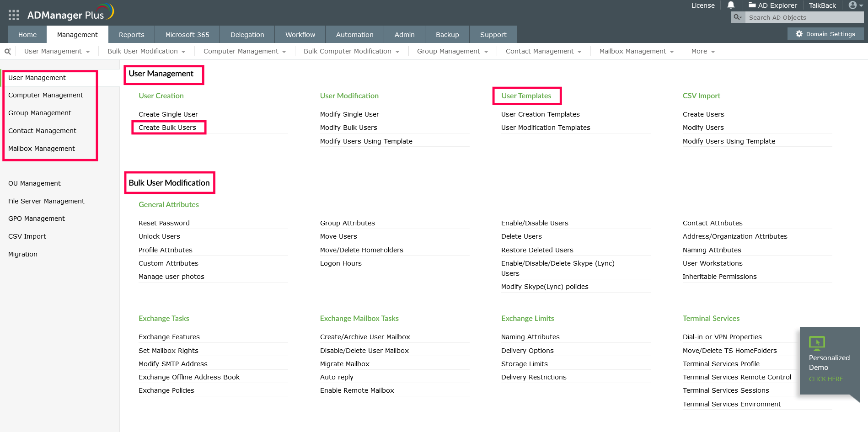Open Migrate Mailbox link
The height and width of the screenshot is (432, 868).
pyautogui.click(x=345, y=364)
